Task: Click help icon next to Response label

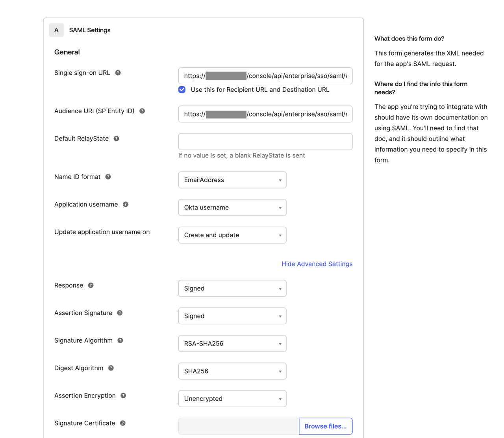Action: [91, 285]
